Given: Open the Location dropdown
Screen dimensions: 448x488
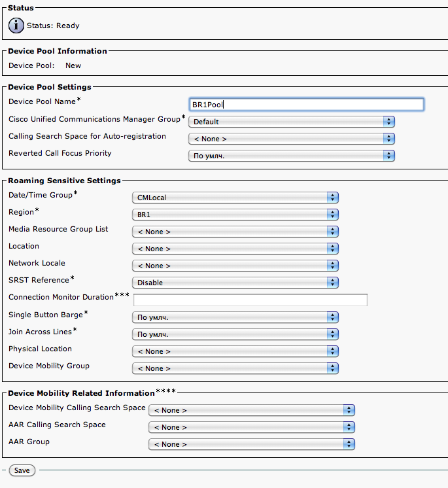Looking at the screenshot, I should coord(235,249).
